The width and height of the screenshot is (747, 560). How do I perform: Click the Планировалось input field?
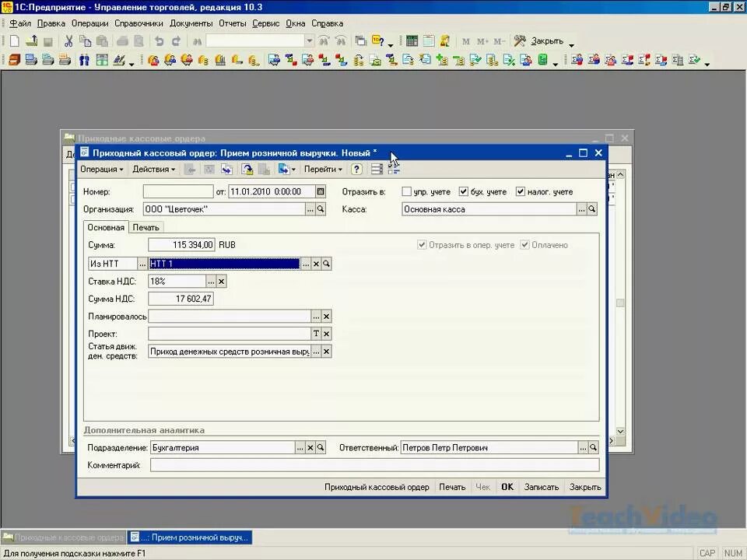point(230,317)
